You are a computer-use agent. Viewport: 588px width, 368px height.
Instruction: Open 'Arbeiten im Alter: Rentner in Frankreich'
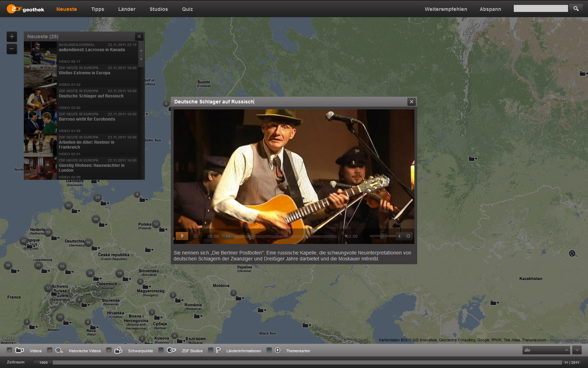click(86, 145)
